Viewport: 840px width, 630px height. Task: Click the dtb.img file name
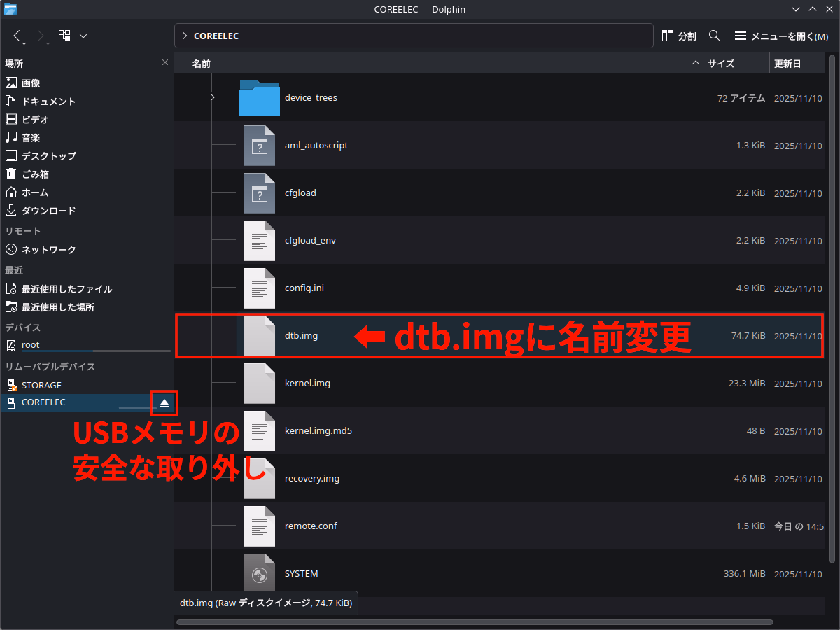click(x=301, y=335)
